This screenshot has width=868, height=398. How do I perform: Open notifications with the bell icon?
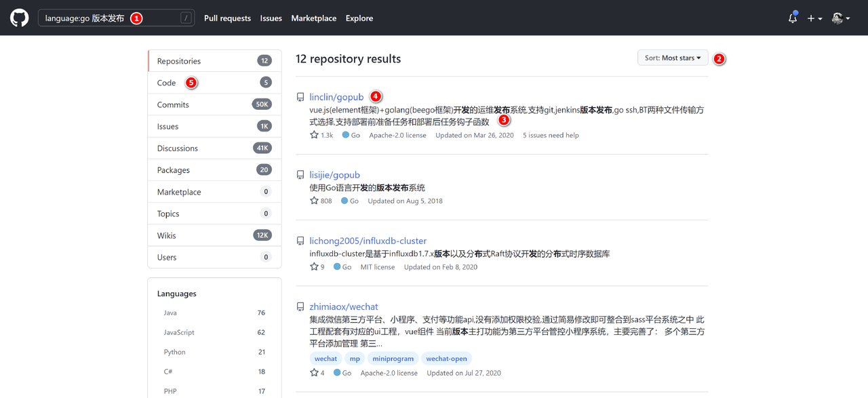click(792, 18)
